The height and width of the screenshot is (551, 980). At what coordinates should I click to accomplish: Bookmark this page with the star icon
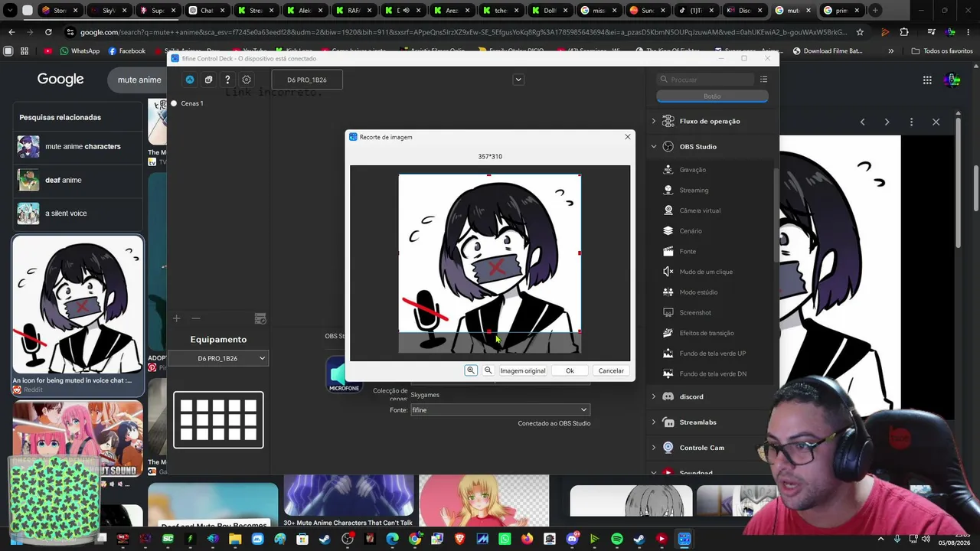point(860,32)
